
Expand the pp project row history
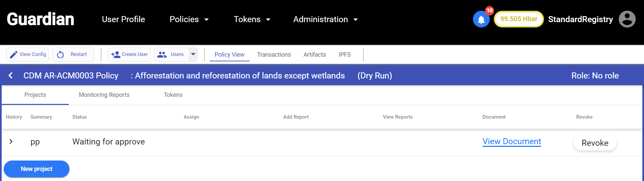11,141
